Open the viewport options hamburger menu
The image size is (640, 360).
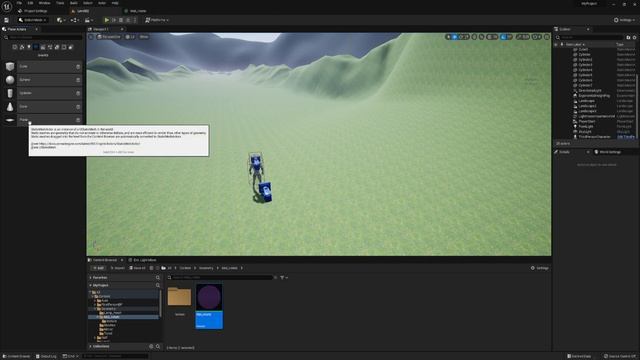pyautogui.click(x=91, y=37)
